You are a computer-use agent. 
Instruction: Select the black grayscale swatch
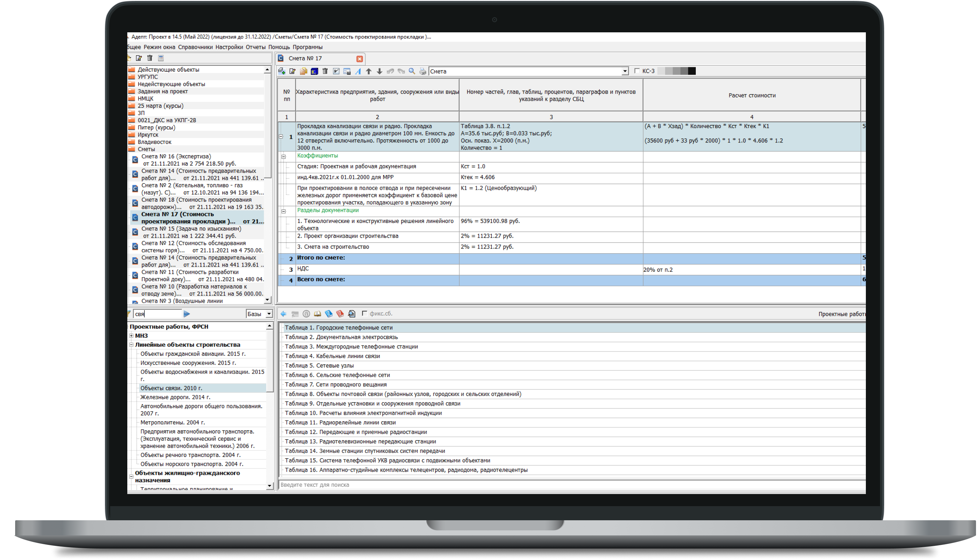692,71
